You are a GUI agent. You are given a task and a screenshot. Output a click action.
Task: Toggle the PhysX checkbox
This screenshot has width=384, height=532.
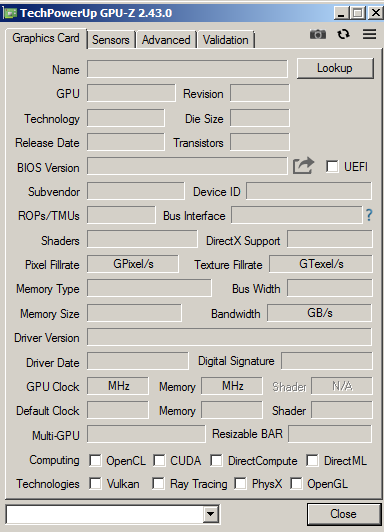241,483
